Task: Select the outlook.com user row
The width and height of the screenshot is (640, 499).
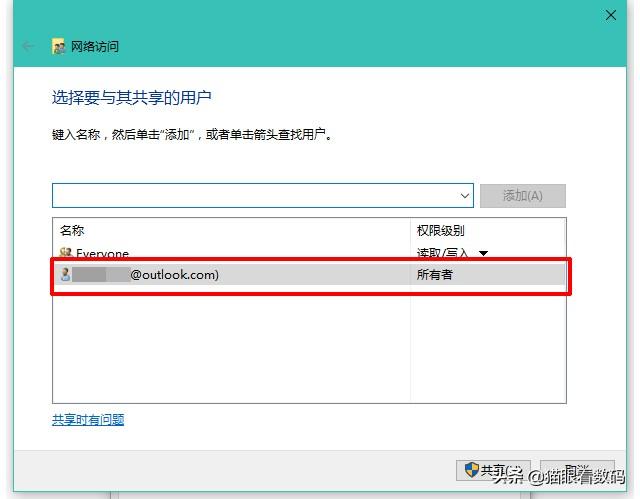Action: point(310,275)
